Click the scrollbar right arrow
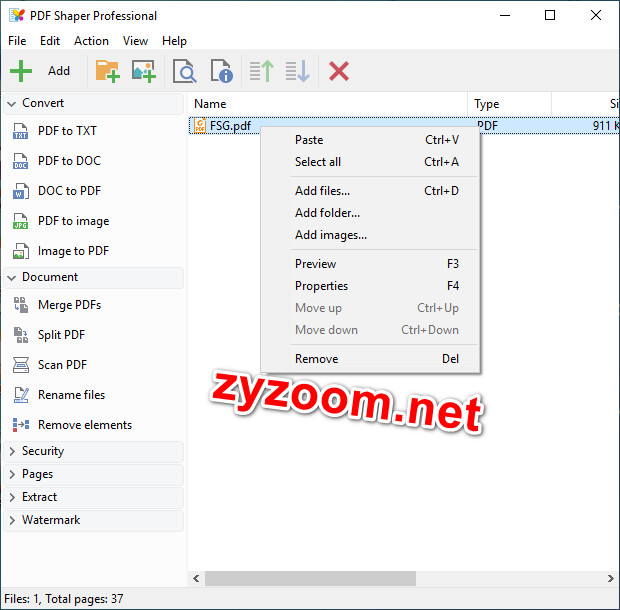Screen dimensions: 620x610 611,579
